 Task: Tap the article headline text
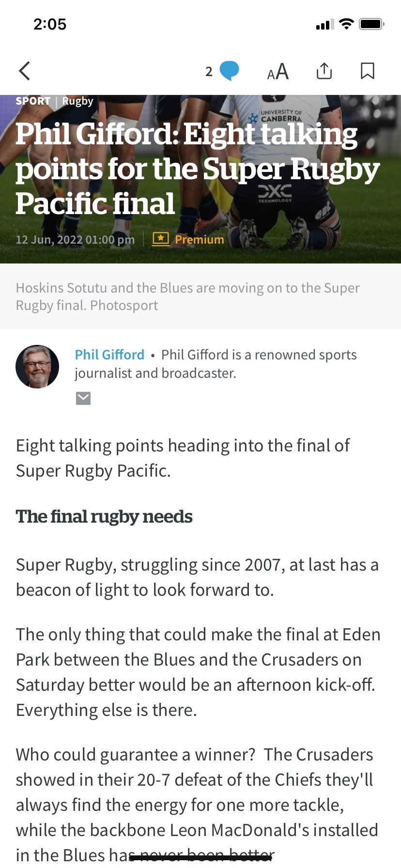(194, 169)
